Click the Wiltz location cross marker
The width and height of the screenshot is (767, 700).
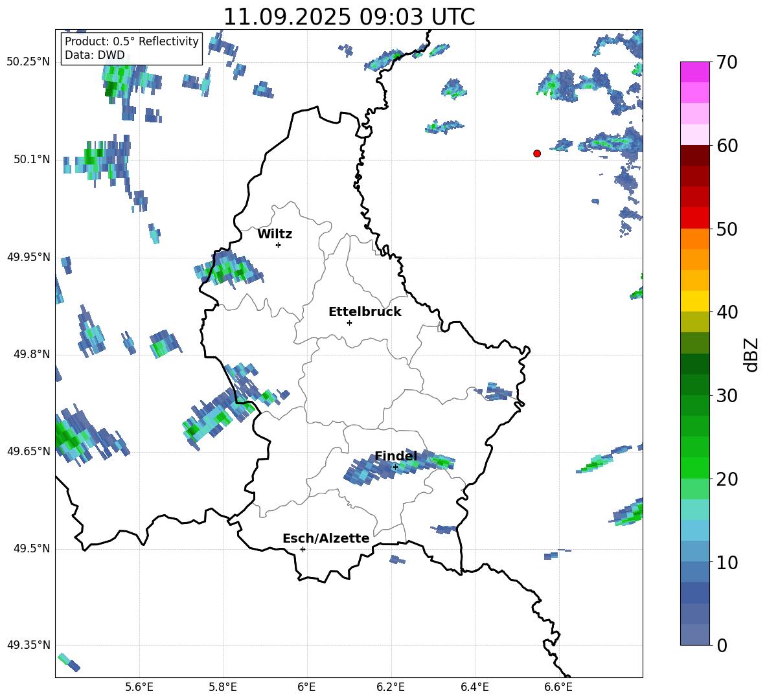point(279,245)
